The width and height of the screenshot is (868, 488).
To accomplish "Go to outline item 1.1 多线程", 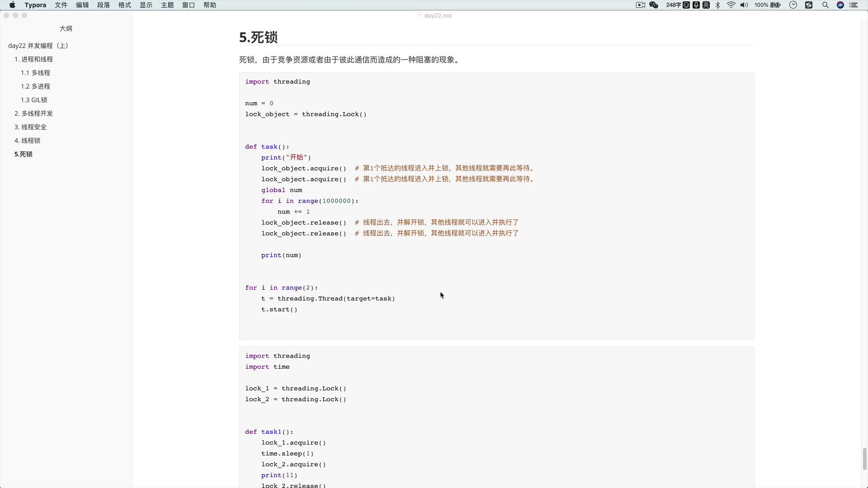I will [35, 73].
